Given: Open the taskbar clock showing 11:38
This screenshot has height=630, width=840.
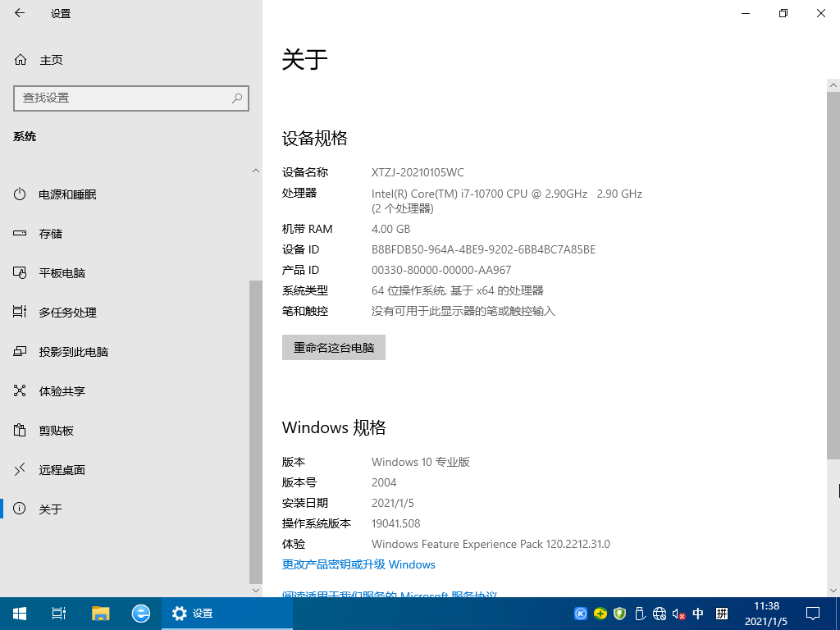Looking at the screenshot, I should tap(766, 614).
